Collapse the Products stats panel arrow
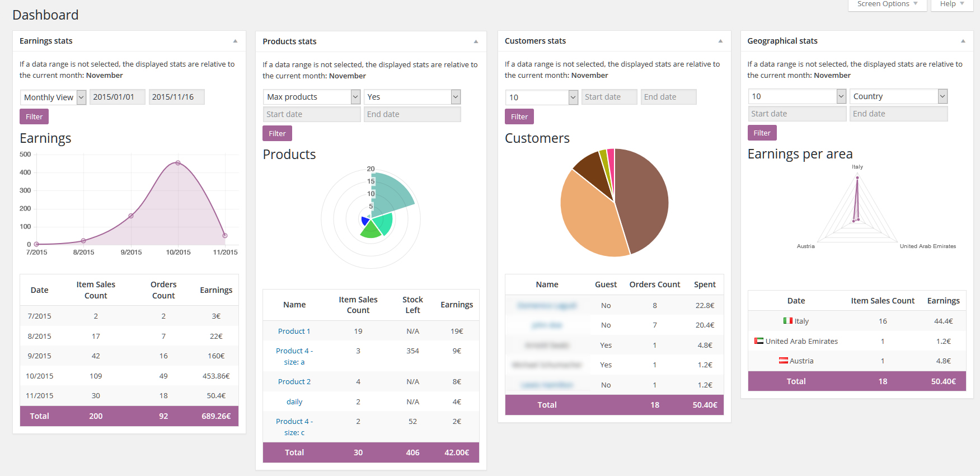 click(x=476, y=41)
